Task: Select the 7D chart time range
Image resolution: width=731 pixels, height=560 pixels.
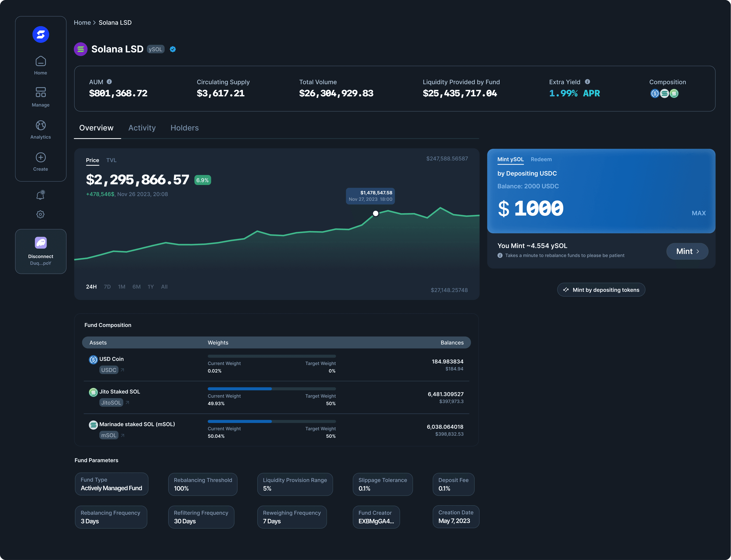Action: click(x=107, y=287)
